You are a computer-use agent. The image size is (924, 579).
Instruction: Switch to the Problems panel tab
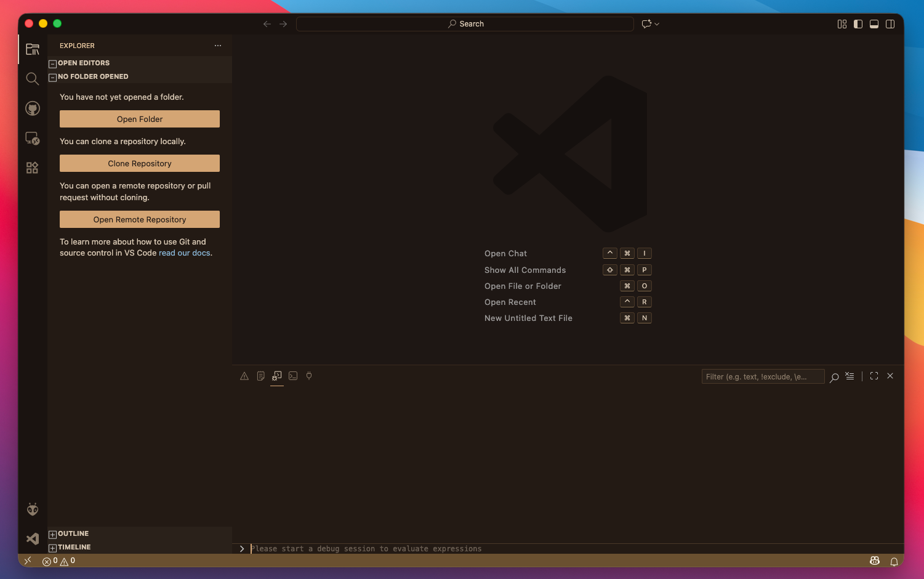click(244, 376)
